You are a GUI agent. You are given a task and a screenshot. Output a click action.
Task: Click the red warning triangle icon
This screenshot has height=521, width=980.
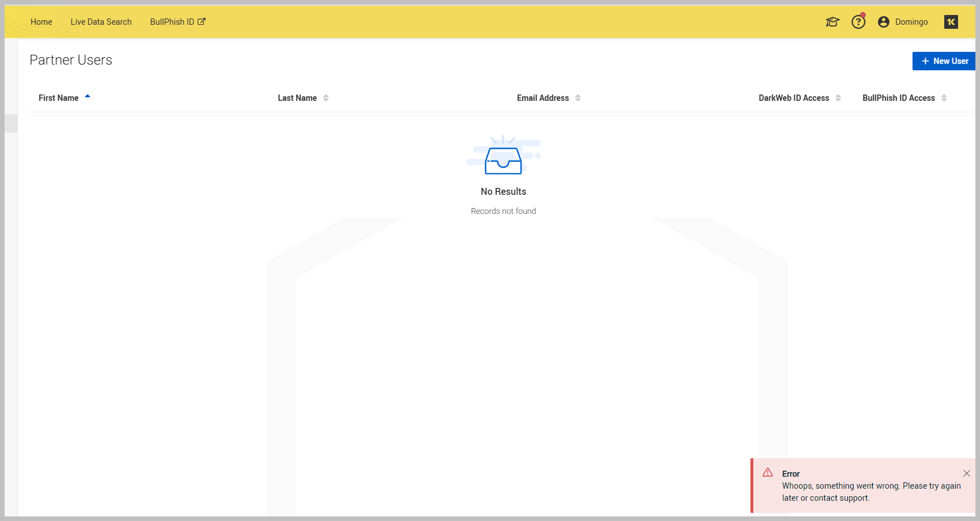click(x=768, y=473)
